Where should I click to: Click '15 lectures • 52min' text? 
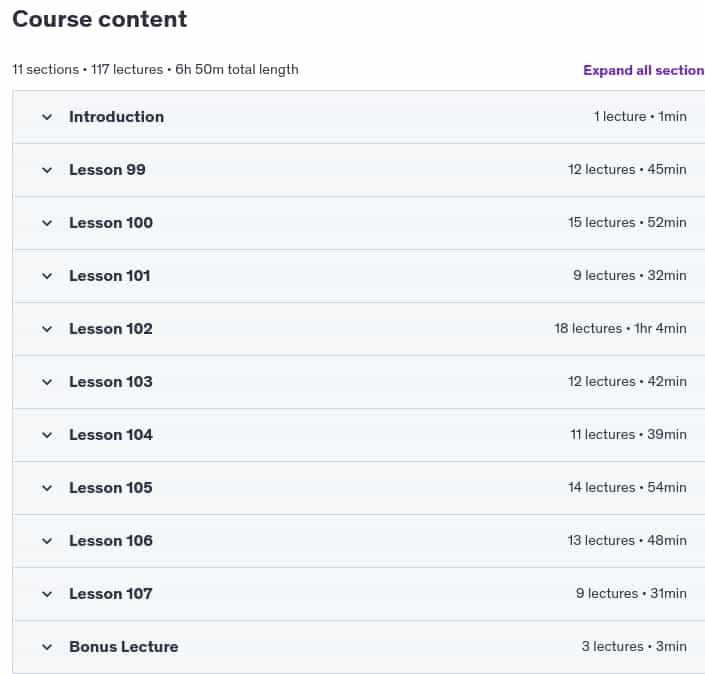627,223
